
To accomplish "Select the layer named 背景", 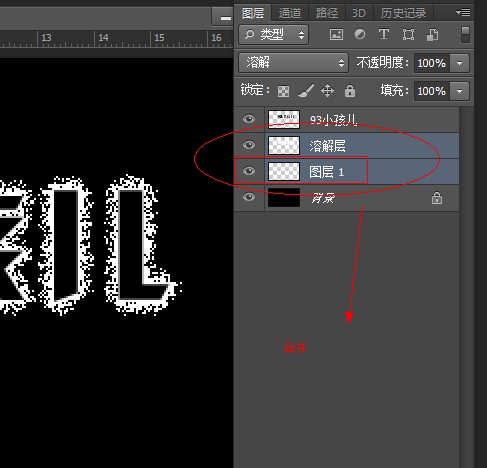I will pos(347,197).
